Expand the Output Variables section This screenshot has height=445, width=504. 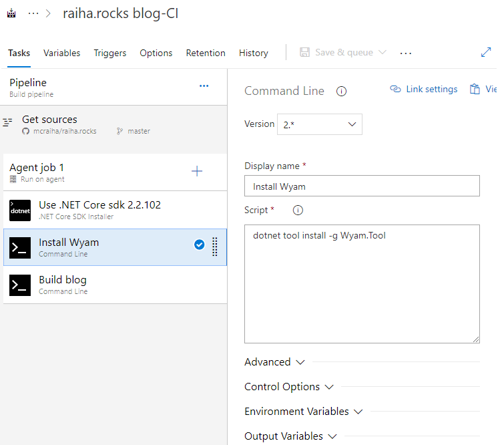click(x=290, y=436)
